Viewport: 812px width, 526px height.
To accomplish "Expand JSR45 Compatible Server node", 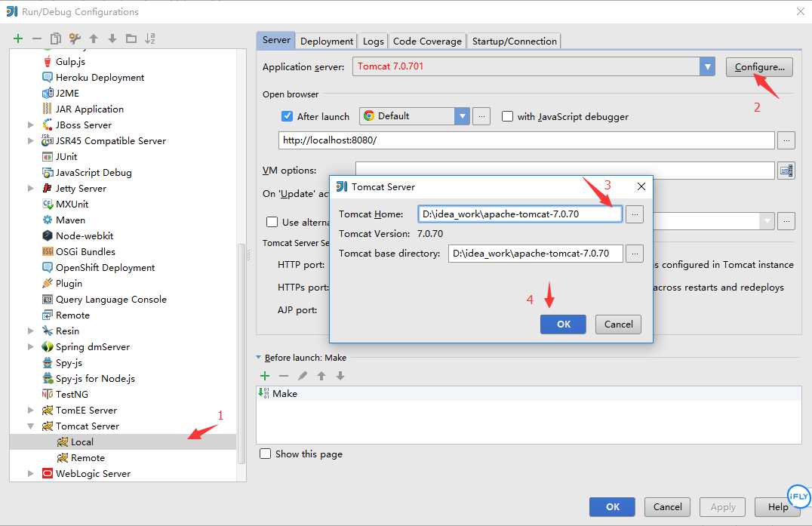I will tap(30, 141).
